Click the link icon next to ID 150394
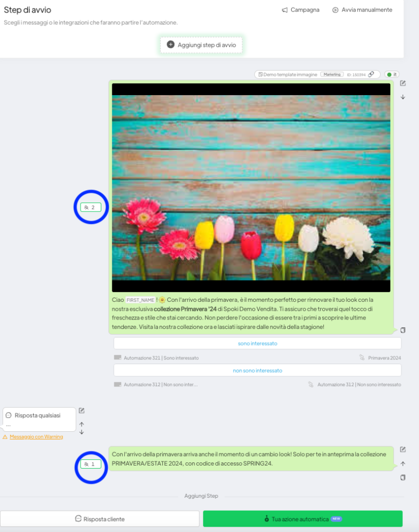This screenshot has height=532, width=419. pos(371,74)
